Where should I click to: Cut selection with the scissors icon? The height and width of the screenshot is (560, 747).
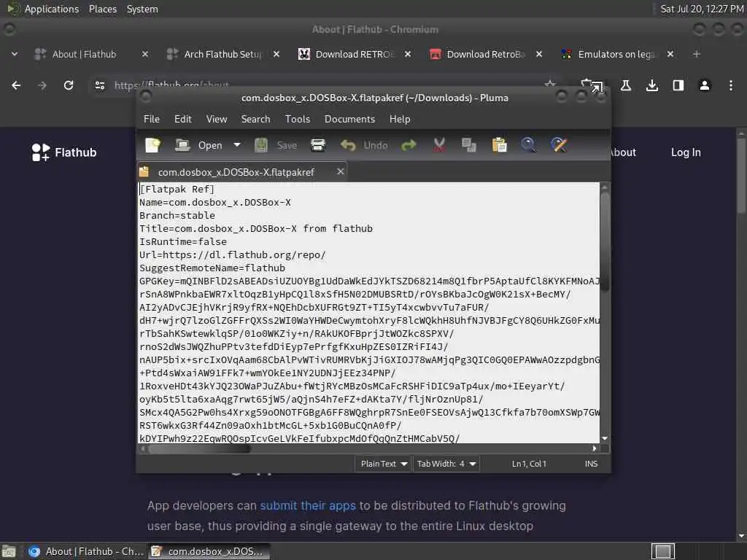pos(439,145)
